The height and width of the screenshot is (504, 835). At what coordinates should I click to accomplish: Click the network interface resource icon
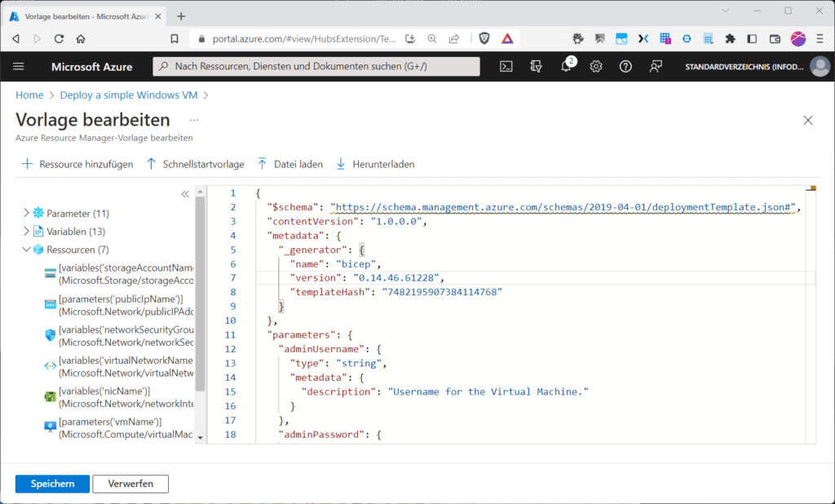[x=50, y=396]
